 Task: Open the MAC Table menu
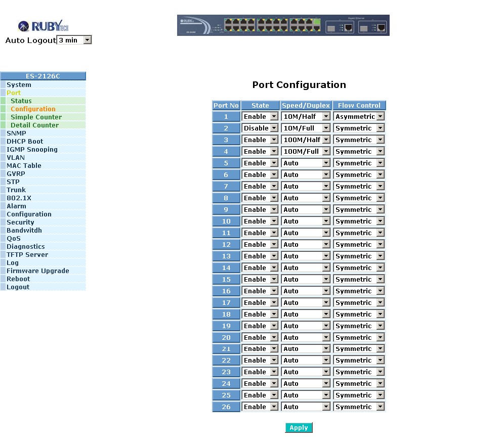pyautogui.click(x=24, y=165)
